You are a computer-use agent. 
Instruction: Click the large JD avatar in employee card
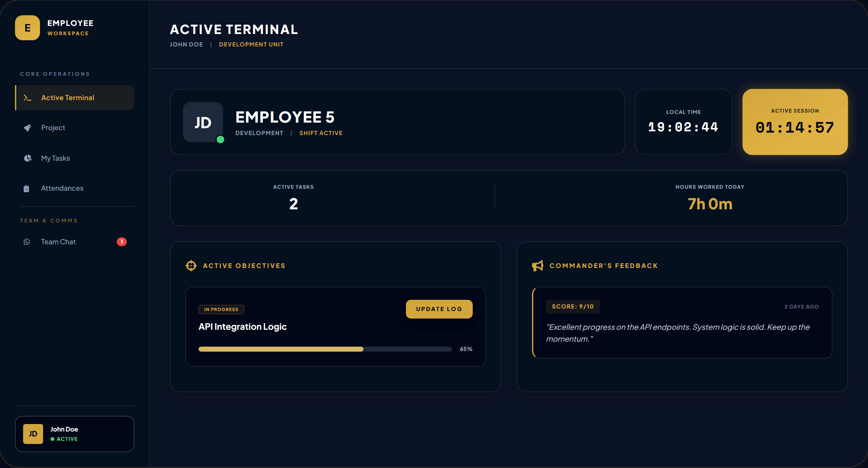click(x=203, y=122)
